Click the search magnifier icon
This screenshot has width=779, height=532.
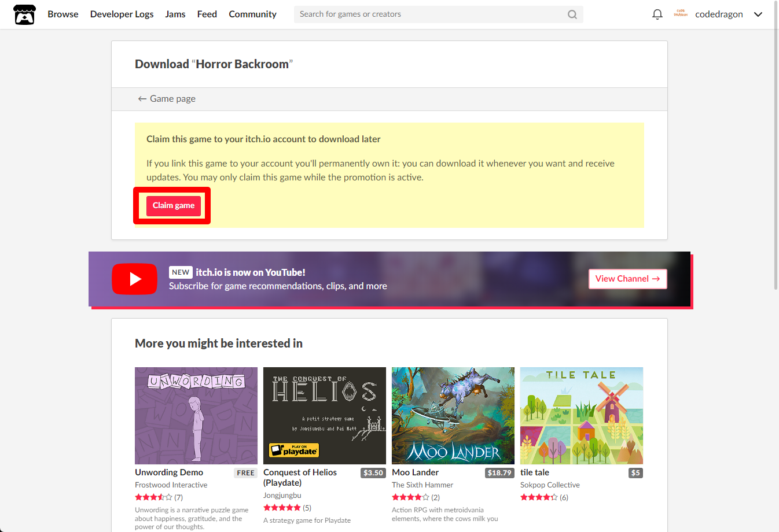coord(572,14)
